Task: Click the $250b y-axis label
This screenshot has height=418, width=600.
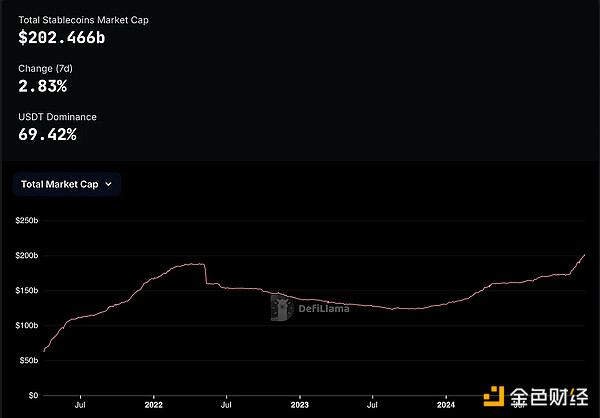Action: (25, 220)
